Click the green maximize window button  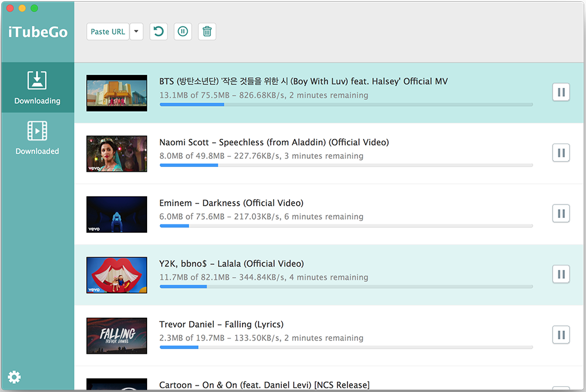[x=34, y=8]
